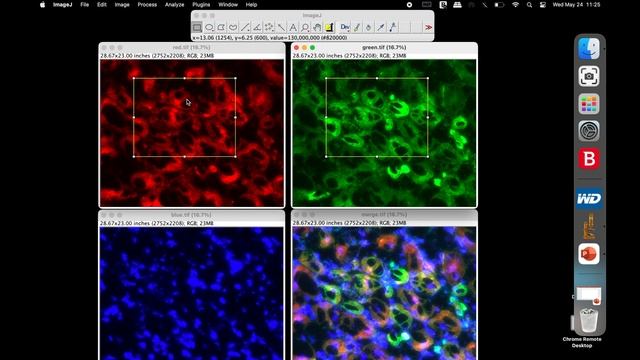Select the Freehand selection tool
Screen dimensions: 640x360
click(233, 27)
